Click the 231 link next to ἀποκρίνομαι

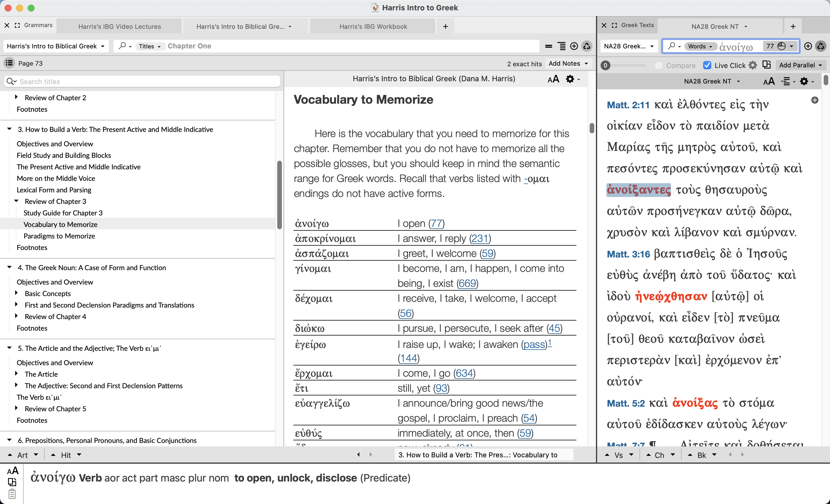coord(480,238)
